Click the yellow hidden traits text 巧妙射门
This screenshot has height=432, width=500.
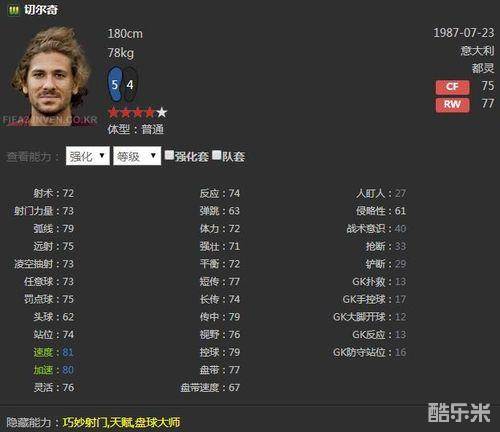pos(83,422)
